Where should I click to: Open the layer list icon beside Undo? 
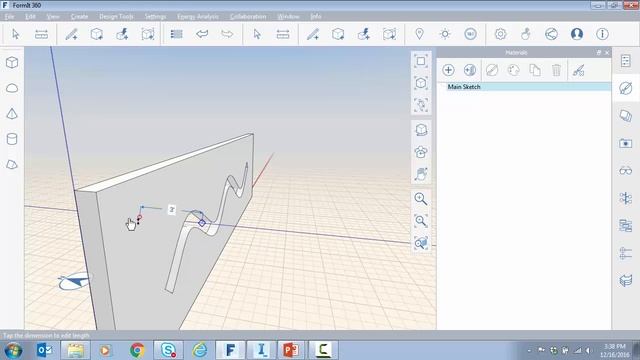coord(176,34)
